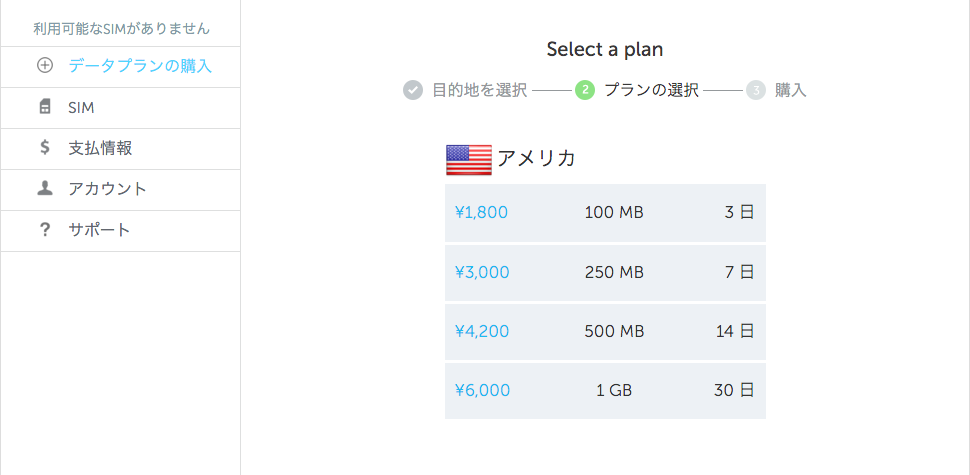Viewport: 970px width, 475px height.
Task: Click the checkmark circle for 目的地を選択 step
Action: coord(413,90)
